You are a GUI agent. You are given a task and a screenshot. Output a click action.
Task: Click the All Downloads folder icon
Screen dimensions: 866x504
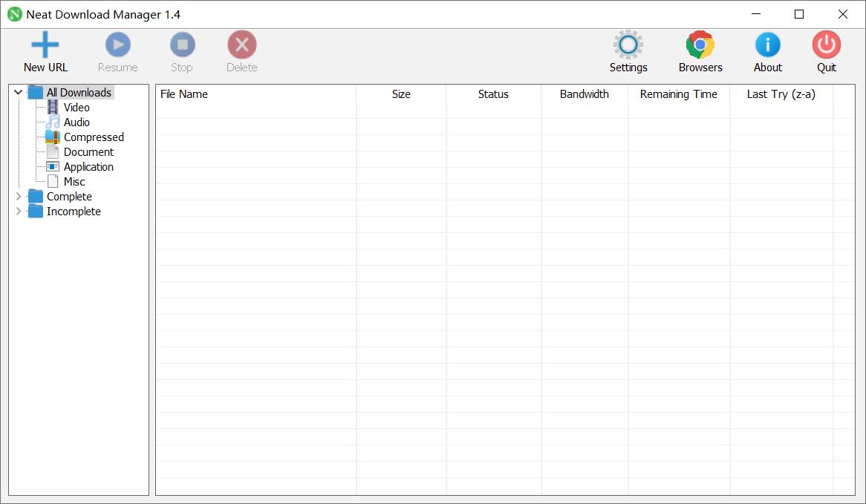36,92
